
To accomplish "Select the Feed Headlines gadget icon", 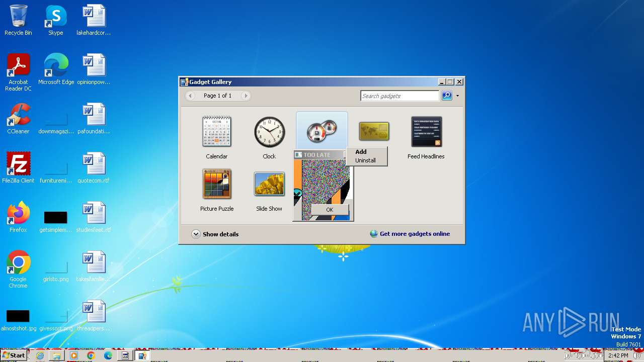I will 426,132.
